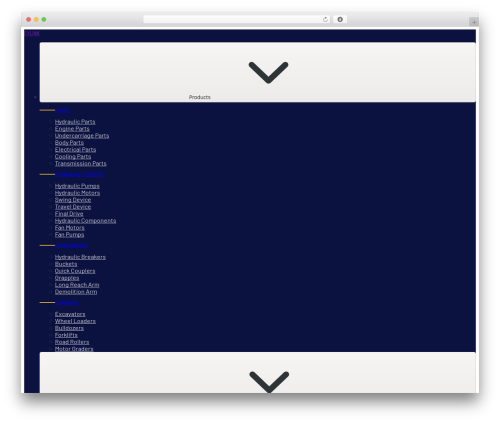The image size is (500, 423).
Task: Open Bulldozers
Action: click(69, 328)
